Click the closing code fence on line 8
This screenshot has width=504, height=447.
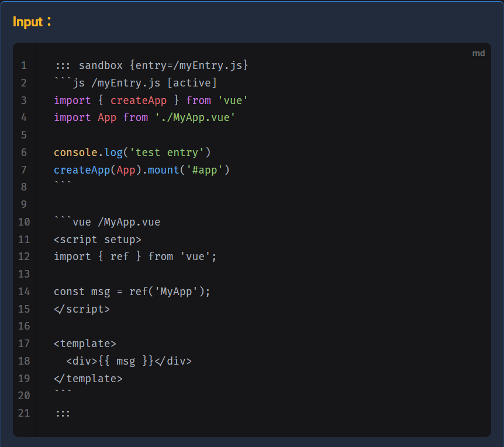[x=63, y=183]
